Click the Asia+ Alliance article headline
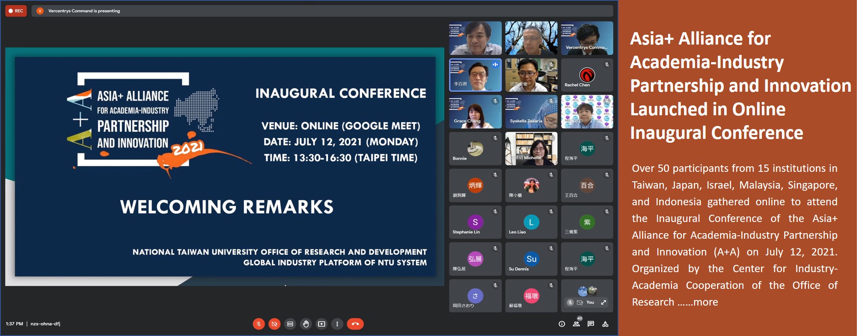 click(740, 86)
